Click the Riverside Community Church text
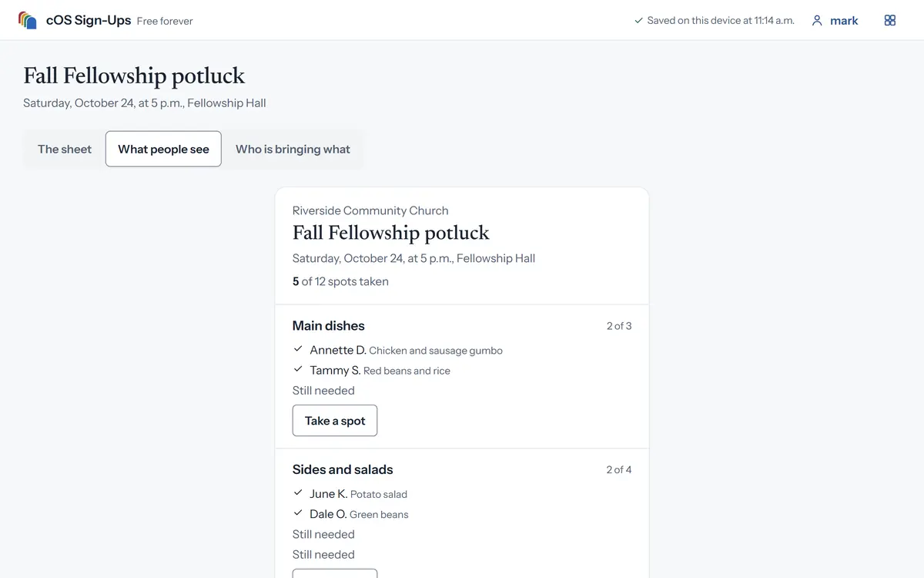Viewport: 924px width, 578px height. [x=370, y=210]
